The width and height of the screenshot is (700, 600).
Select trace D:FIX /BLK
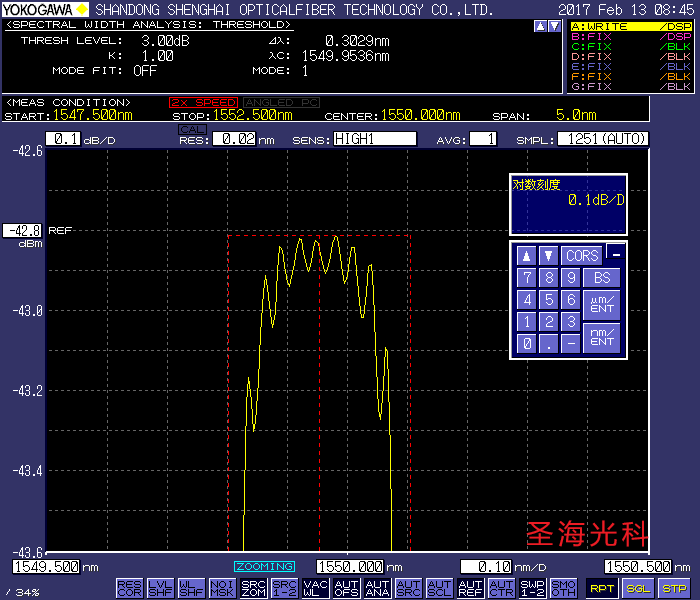point(631,57)
